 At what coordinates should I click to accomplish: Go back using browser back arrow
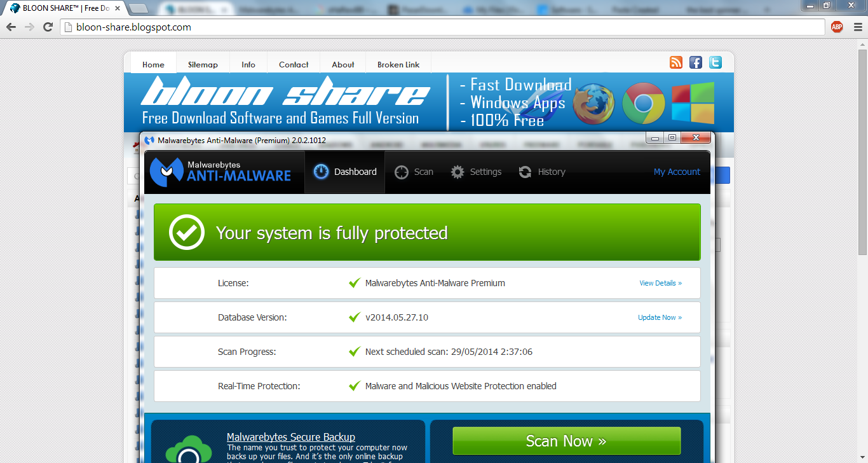(11, 27)
